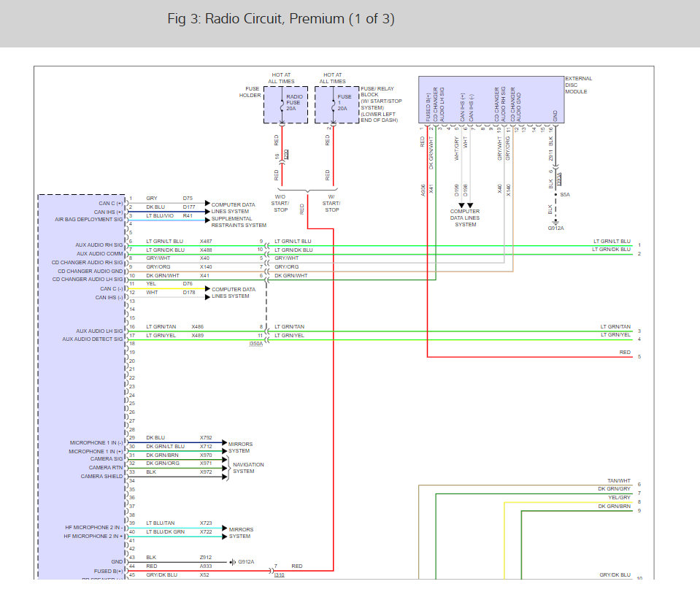The height and width of the screenshot is (592, 700).
Task: Select the FUSE/RELAY BLOCK description text
Action: pos(381,104)
